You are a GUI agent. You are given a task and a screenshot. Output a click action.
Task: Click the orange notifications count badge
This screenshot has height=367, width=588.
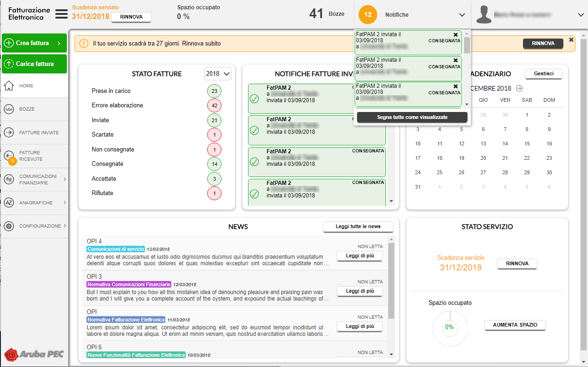coord(368,14)
